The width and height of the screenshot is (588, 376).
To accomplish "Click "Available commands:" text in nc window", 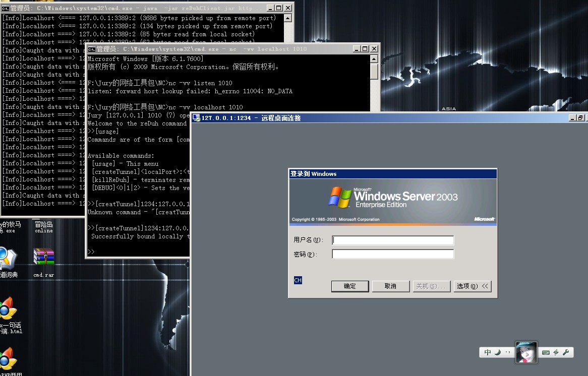I will click(121, 156).
